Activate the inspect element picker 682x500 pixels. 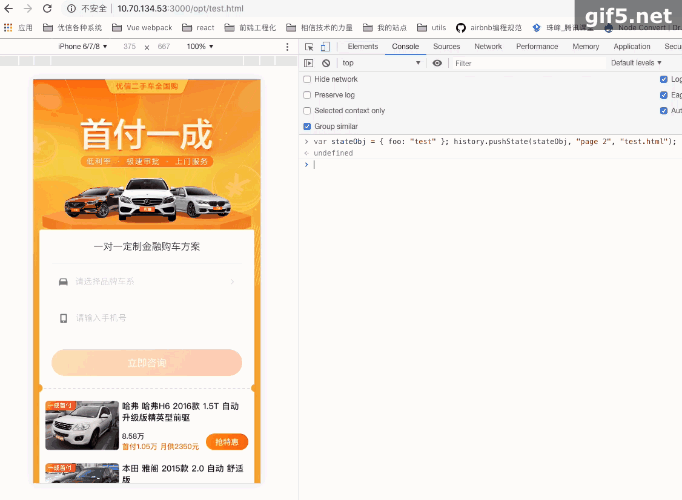(x=309, y=47)
